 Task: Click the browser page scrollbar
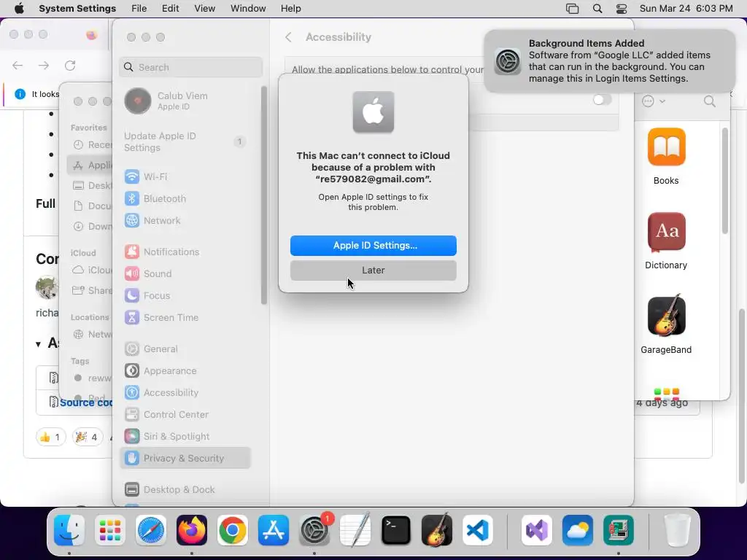[743, 395]
